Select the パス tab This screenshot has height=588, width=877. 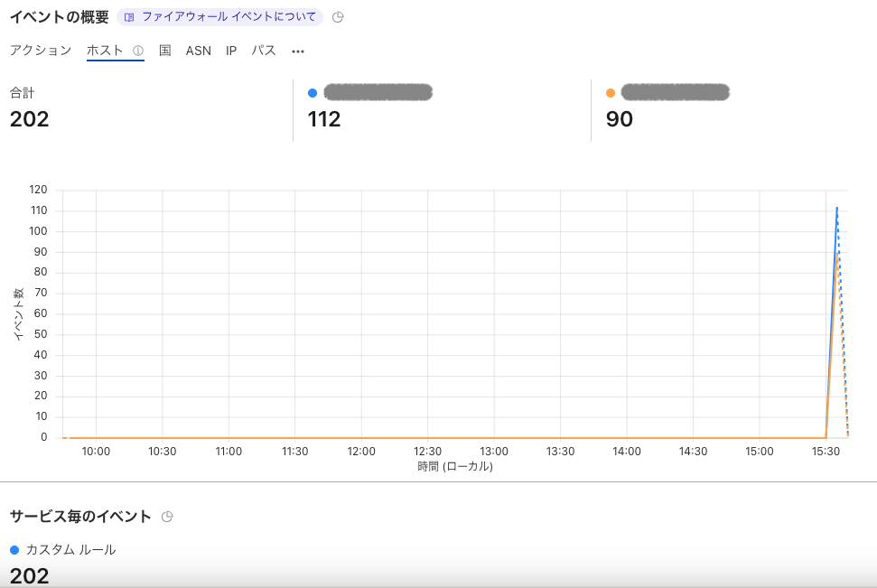pyautogui.click(x=263, y=51)
